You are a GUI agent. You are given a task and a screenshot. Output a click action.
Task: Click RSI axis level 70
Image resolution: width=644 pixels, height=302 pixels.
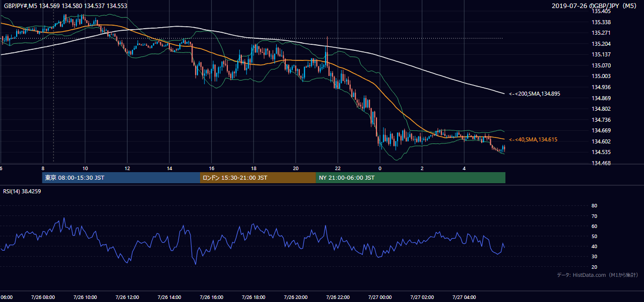click(594, 216)
